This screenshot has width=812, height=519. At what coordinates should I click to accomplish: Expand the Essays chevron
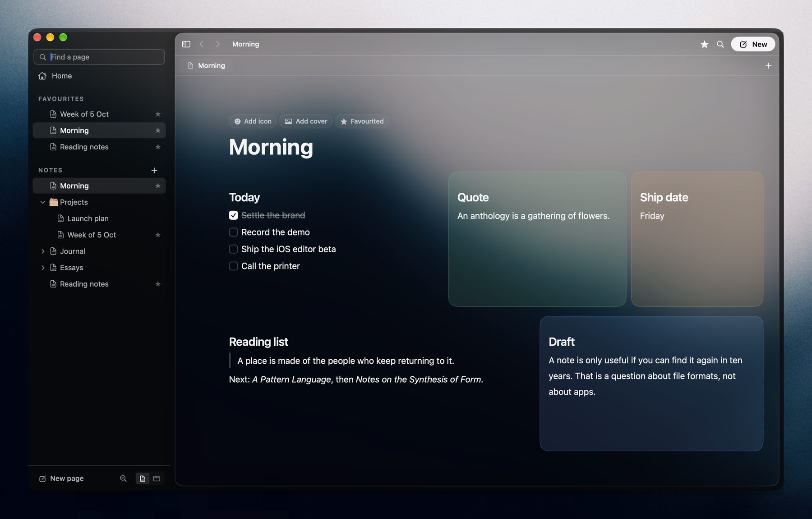click(43, 268)
